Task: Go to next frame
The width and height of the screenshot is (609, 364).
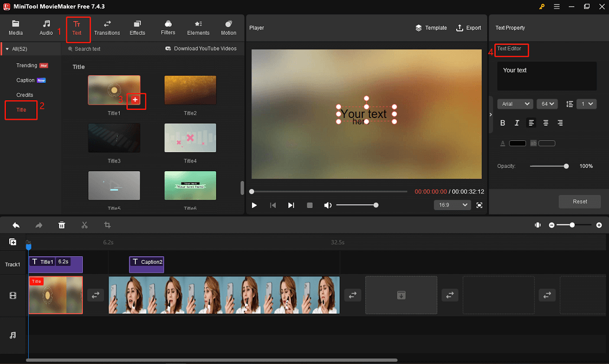Action: (291, 205)
